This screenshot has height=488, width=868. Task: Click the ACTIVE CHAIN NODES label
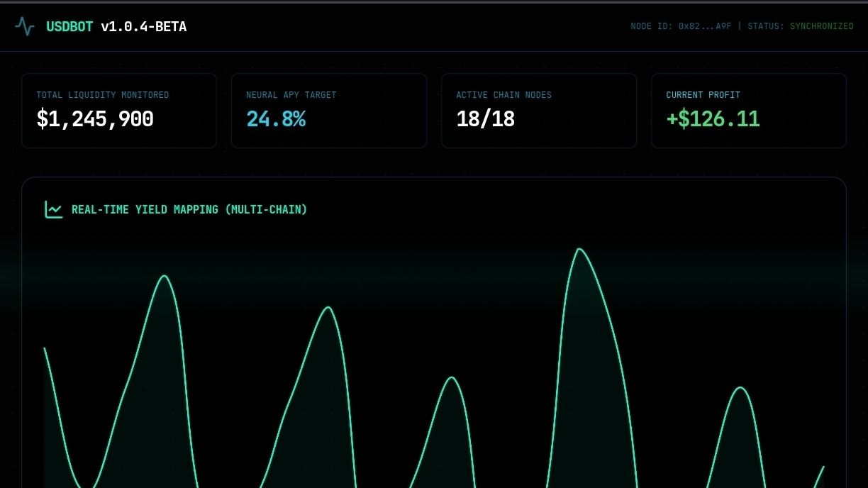[504, 95]
